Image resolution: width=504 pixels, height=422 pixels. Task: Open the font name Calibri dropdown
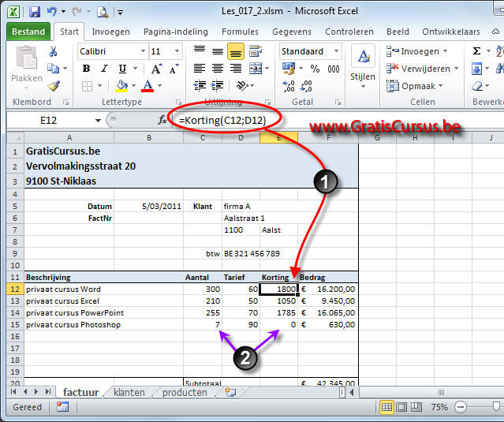click(x=143, y=51)
